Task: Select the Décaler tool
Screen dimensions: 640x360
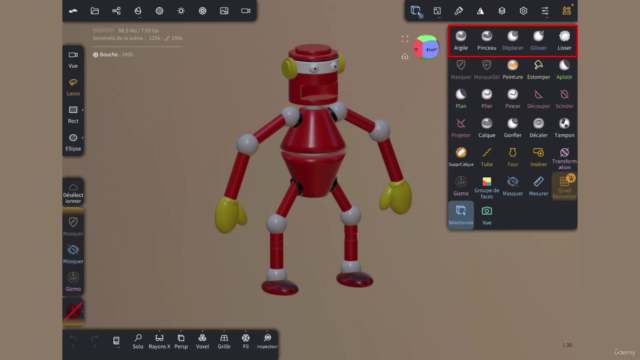Action: tap(538, 128)
